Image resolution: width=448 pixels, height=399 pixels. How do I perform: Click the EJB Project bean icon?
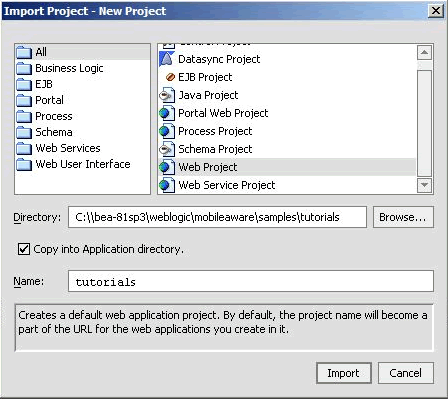click(170, 77)
